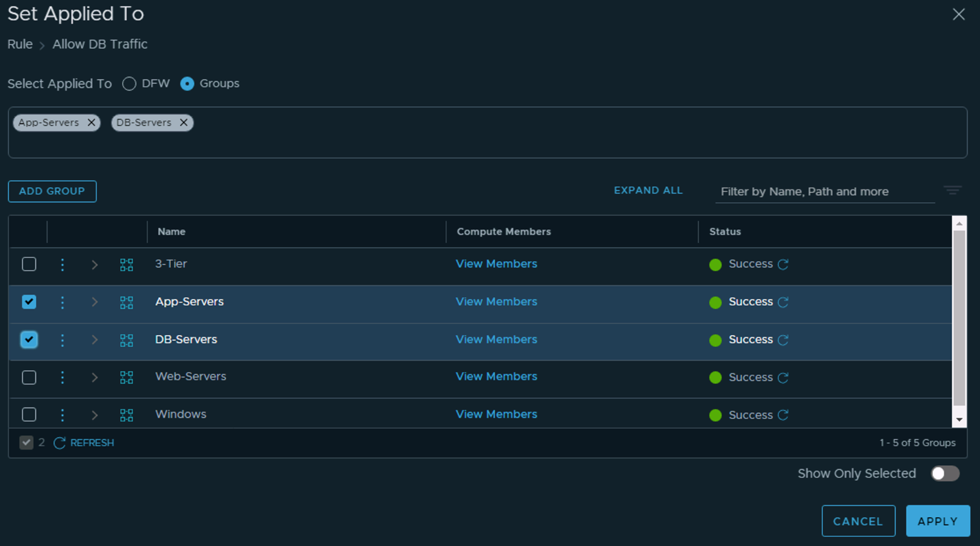Click the group icon beside DB-Servers

(x=127, y=340)
